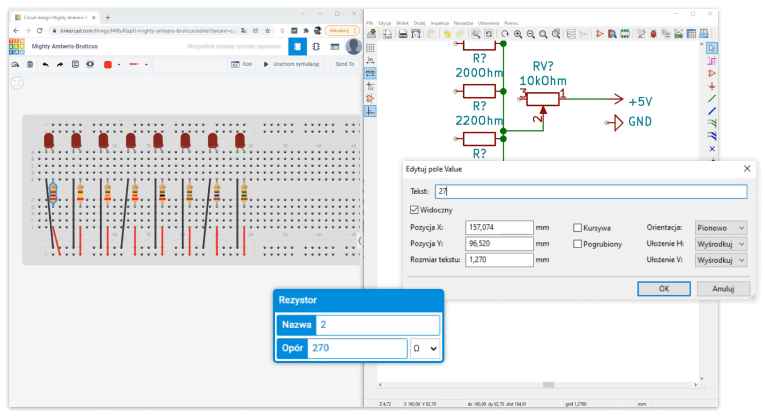Click the red wire color swatch

[107, 64]
